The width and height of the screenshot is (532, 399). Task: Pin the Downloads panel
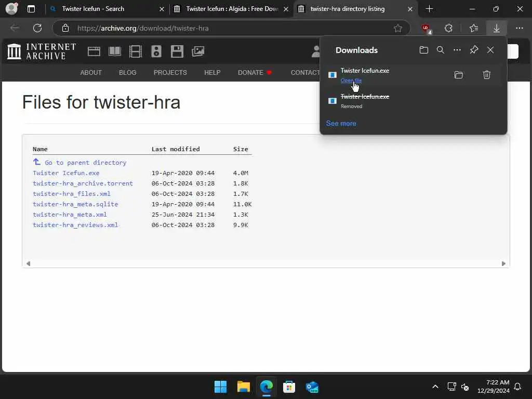(x=474, y=50)
